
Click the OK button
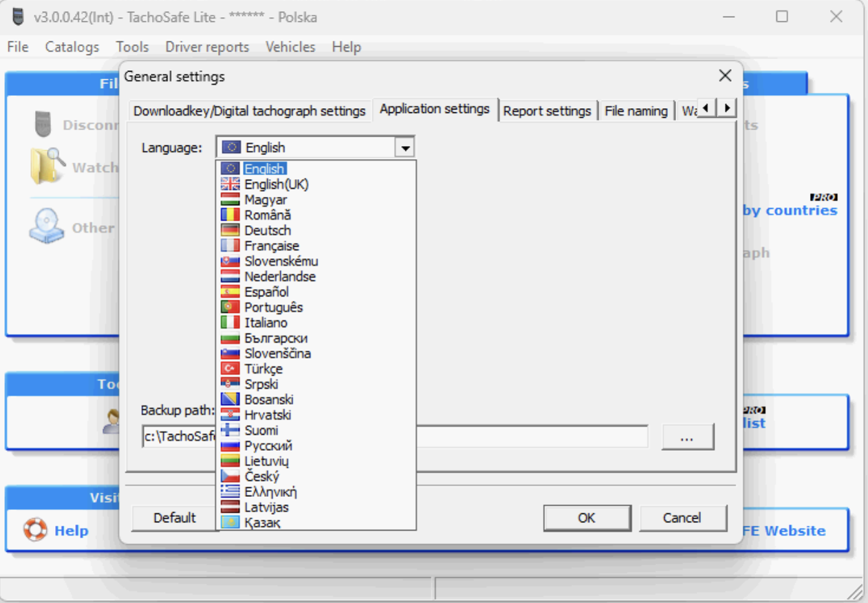pyautogui.click(x=587, y=518)
